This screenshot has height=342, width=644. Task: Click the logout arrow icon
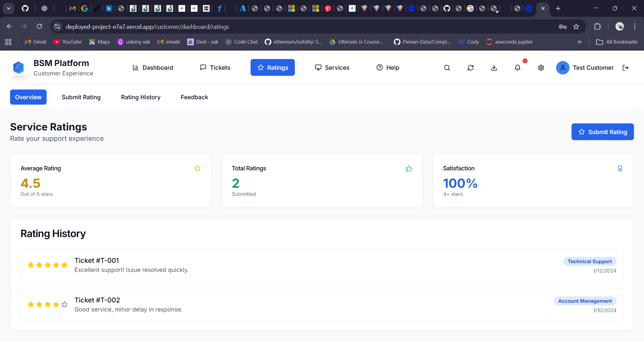626,68
